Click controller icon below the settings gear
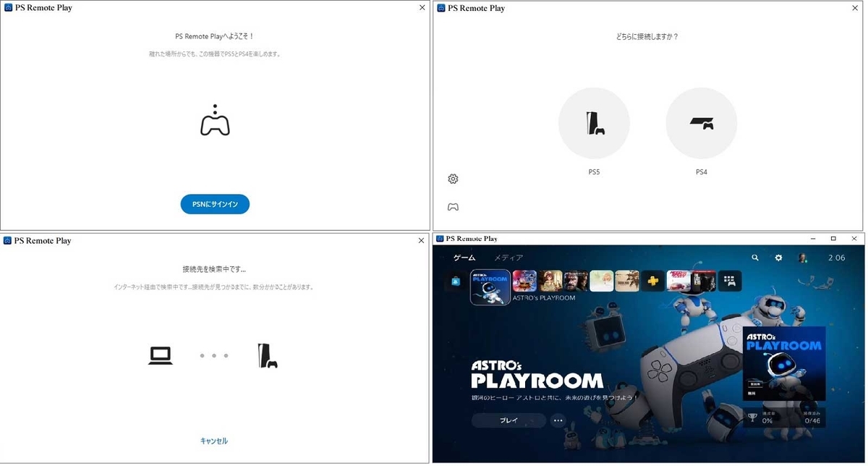Viewport: 868px width, 466px height. (453, 207)
